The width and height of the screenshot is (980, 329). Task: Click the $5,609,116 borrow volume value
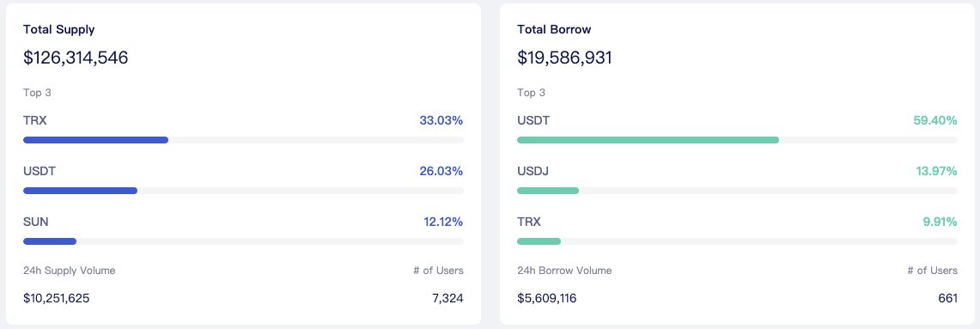coord(547,298)
